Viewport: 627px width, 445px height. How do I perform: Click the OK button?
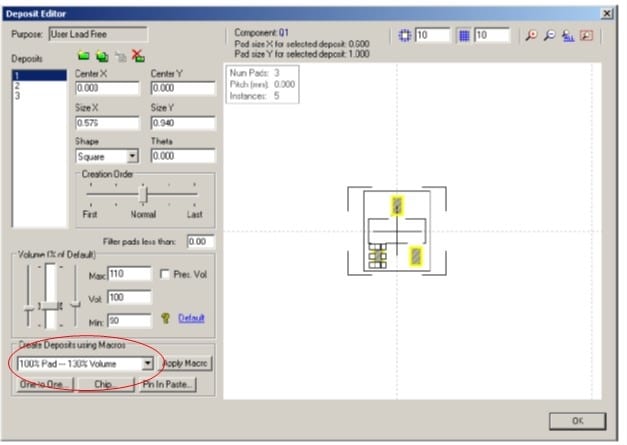577,421
